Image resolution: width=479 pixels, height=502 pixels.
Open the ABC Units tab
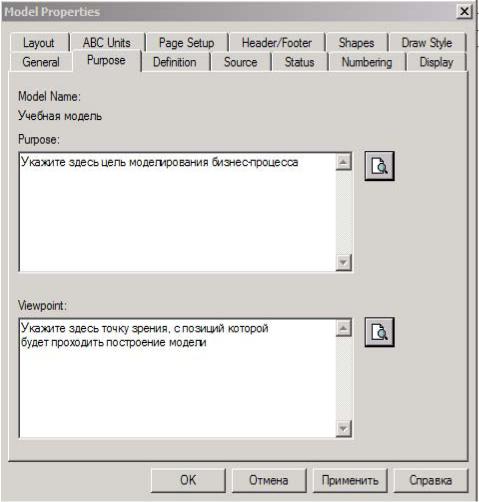[107, 43]
